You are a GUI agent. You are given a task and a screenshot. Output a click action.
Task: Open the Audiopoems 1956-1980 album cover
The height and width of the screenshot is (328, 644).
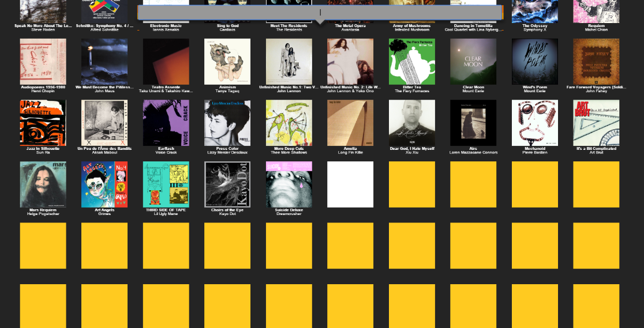click(43, 62)
